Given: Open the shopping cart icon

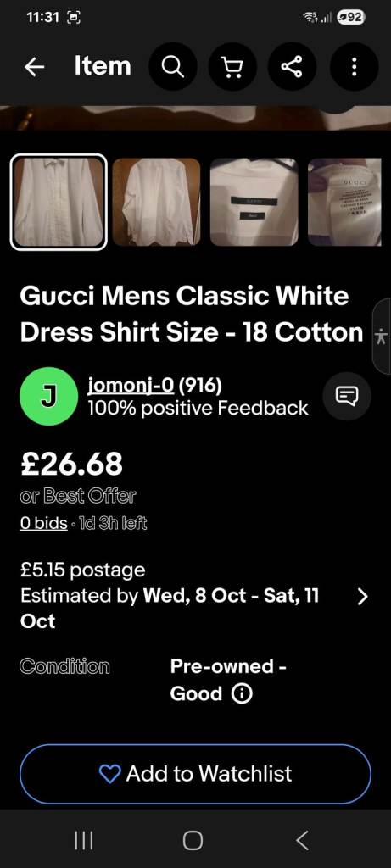Looking at the screenshot, I should click(x=232, y=67).
